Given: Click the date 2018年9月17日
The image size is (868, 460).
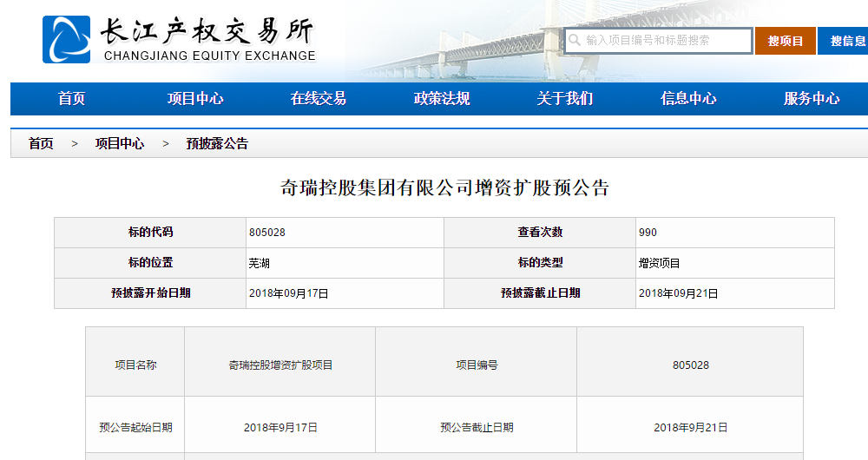Looking at the screenshot, I should pos(280,428).
